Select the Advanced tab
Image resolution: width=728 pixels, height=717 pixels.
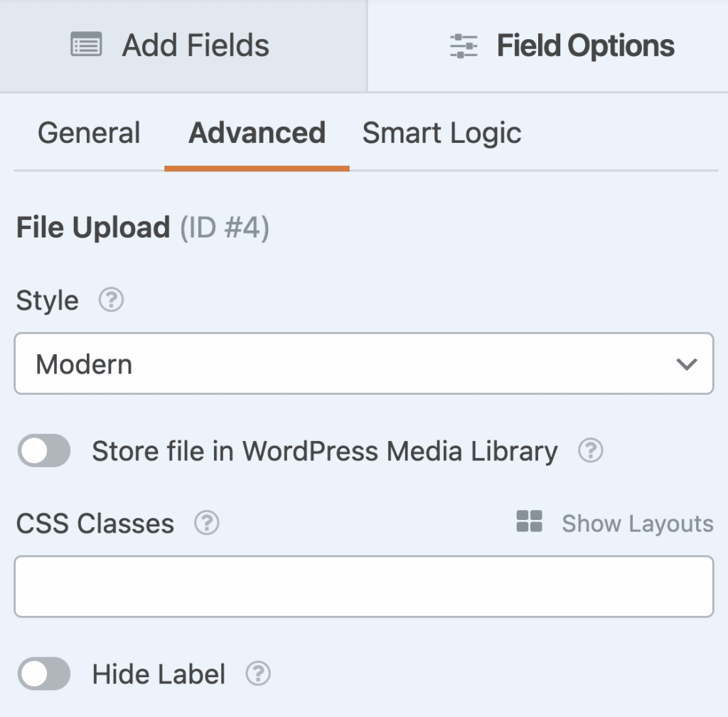tap(257, 132)
